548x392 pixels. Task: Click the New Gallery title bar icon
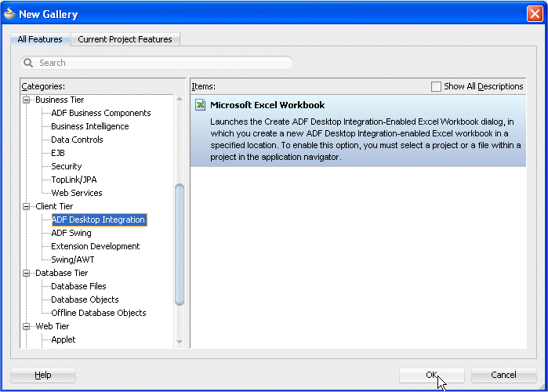9,14
